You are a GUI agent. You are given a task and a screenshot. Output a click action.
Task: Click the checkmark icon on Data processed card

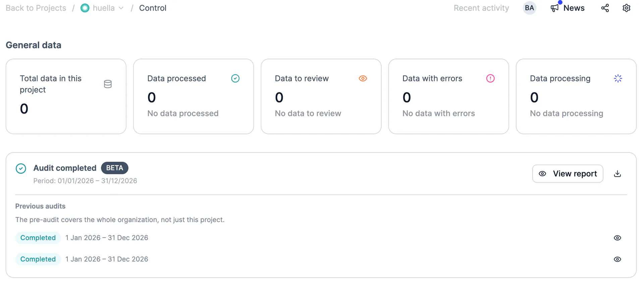click(235, 78)
